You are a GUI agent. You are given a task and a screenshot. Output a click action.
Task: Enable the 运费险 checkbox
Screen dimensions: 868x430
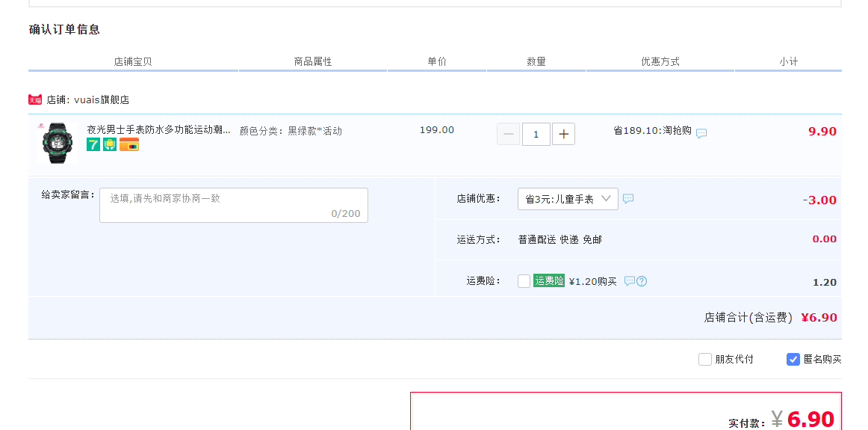click(x=524, y=281)
